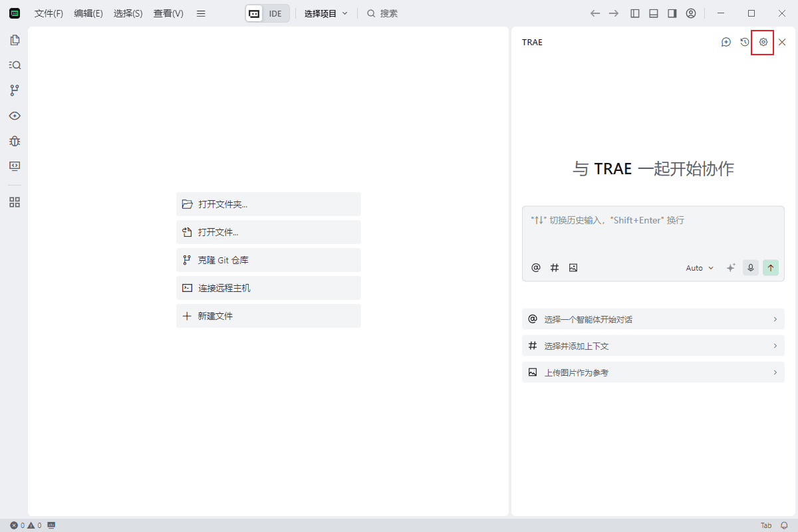Click the 打开文件夹... button
Viewport: 798px width, 532px height.
pyautogui.click(x=268, y=204)
